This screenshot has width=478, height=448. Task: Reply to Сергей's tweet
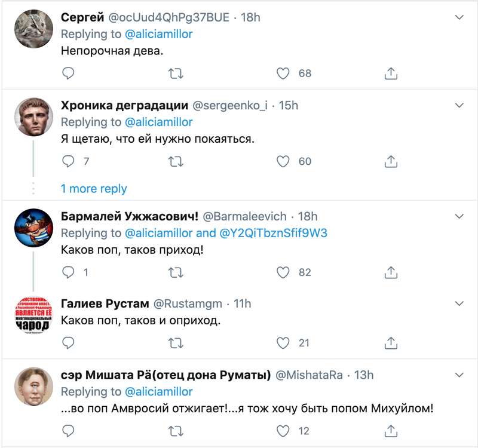[68, 72]
